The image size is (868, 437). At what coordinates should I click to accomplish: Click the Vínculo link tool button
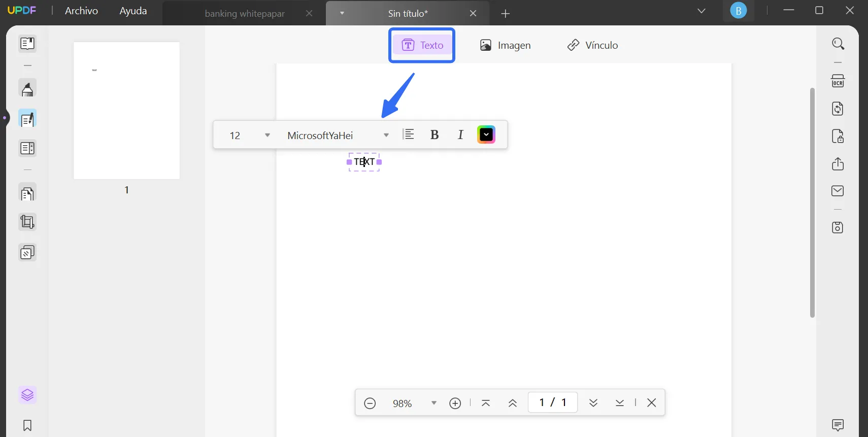coord(592,45)
